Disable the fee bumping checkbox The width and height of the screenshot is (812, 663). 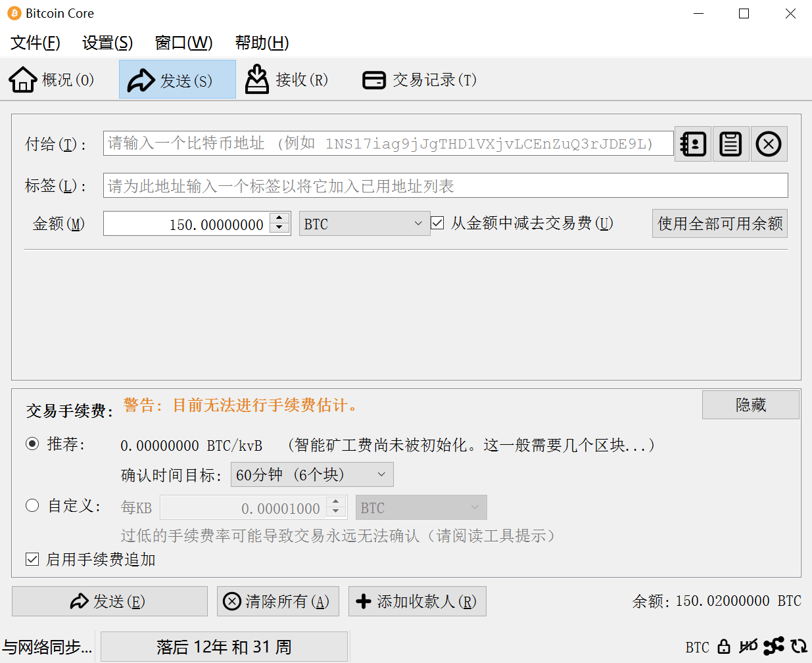coord(32,559)
